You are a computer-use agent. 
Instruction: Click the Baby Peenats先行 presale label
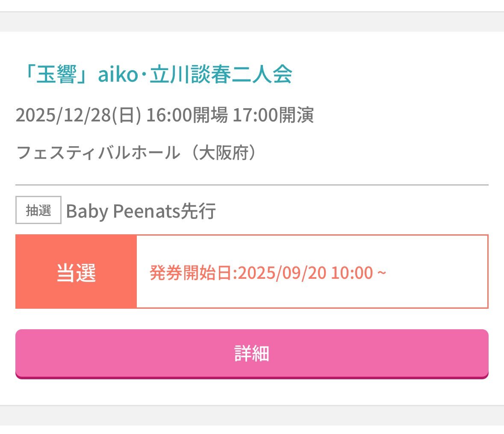pyautogui.click(x=141, y=211)
